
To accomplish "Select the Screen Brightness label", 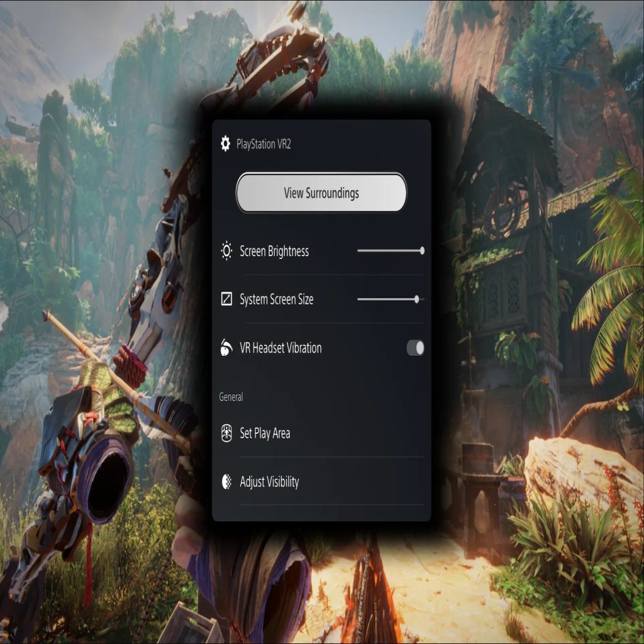I will coord(274,252).
